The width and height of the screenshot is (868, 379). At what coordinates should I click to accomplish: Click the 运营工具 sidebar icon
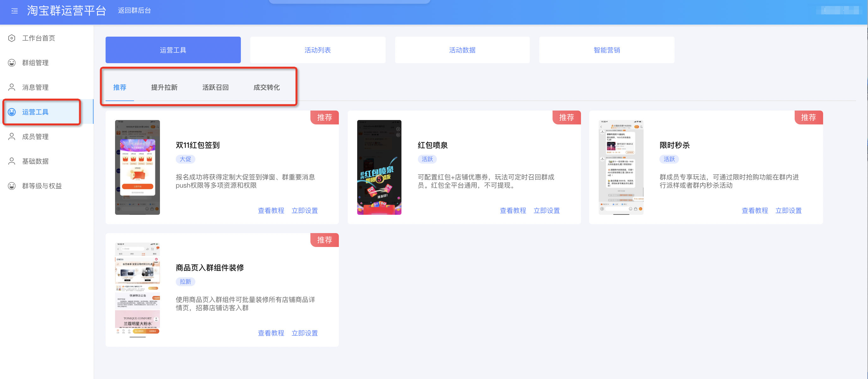12,112
